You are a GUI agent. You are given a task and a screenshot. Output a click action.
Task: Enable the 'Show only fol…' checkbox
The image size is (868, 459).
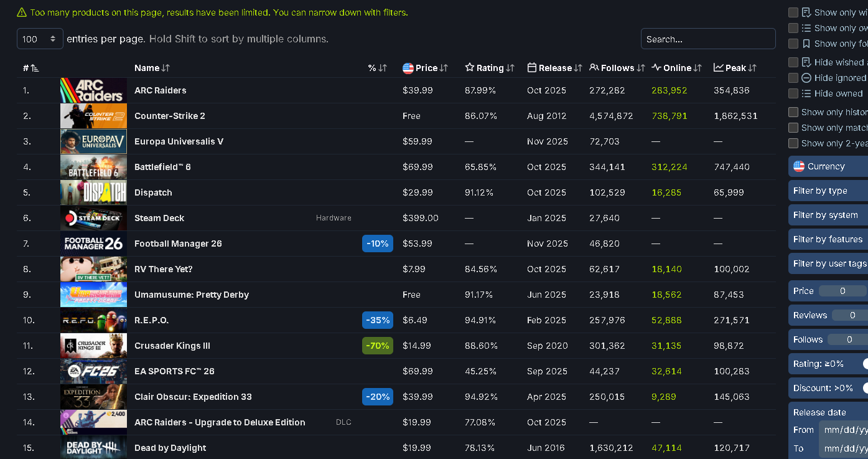(793, 44)
